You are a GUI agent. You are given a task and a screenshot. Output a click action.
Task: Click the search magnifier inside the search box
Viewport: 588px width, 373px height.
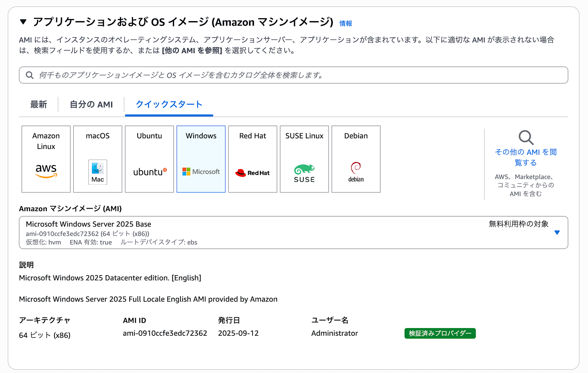(x=29, y=75)
